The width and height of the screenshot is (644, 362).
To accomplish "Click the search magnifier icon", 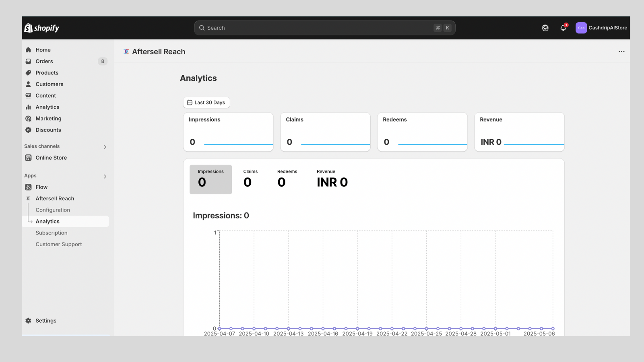I will click(202, 28).
